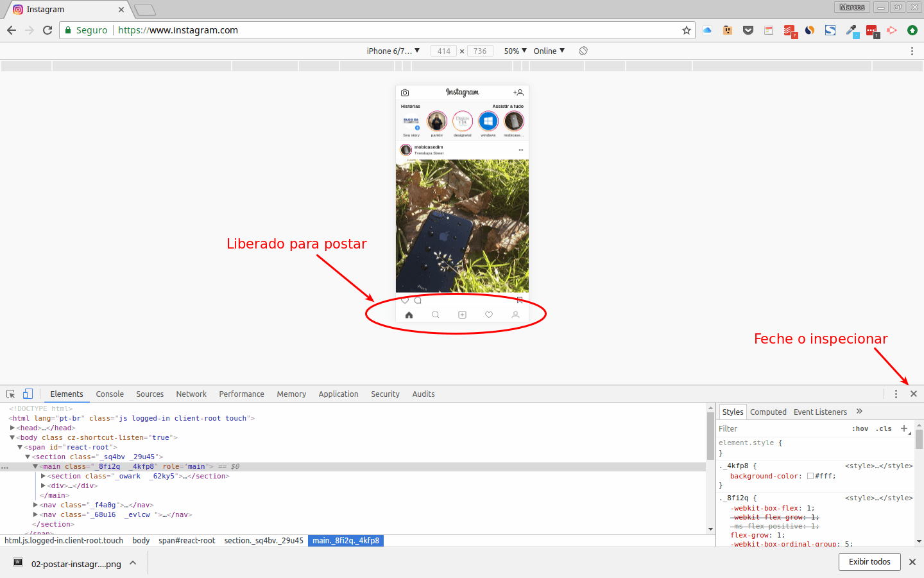
Task: Open the DevTools three-dot customize menu
Action: (x=896, y=394)
